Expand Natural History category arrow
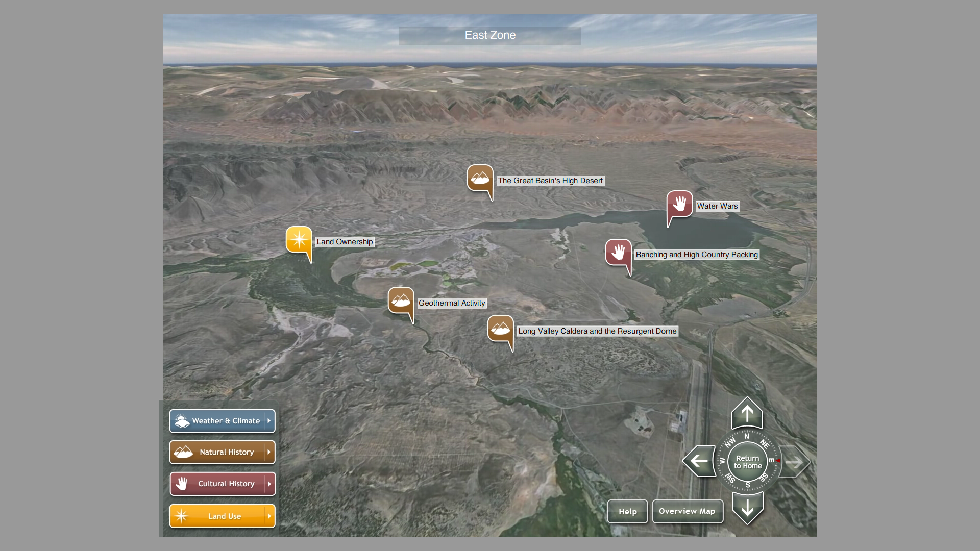This screenshot has height=551, width=980. 269,452
